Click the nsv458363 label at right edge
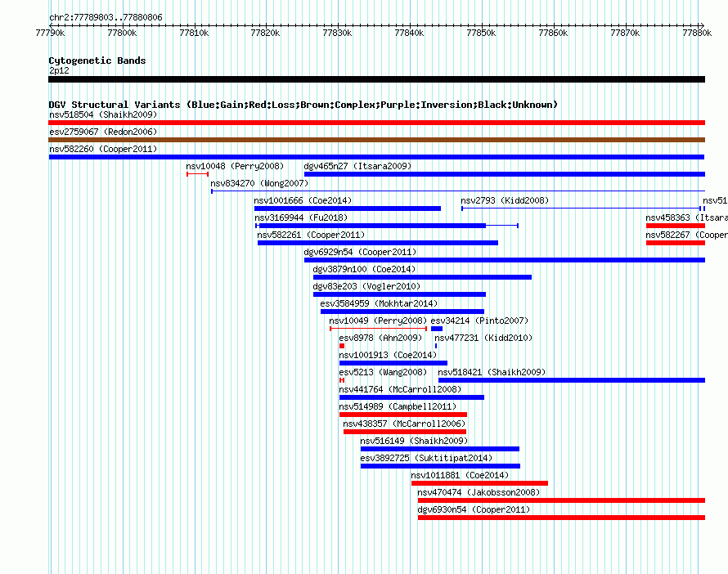This screenshot has width=728, height=574. pyautogui.click(x=686, y=217)
